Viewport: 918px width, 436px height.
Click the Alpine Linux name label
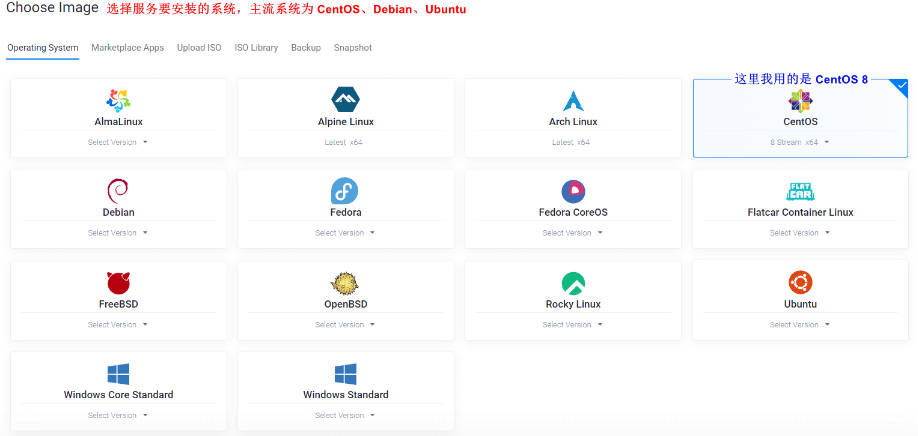(345, 122)
